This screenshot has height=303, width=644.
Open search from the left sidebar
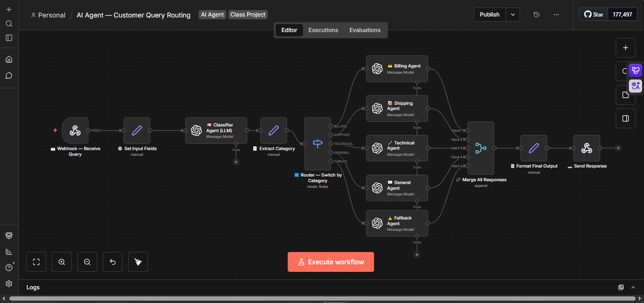coord(9,24)
